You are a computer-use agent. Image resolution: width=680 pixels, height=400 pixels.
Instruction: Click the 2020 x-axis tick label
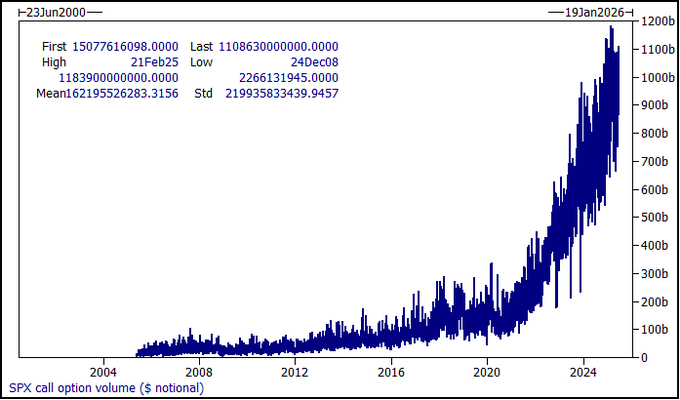(488, 372)
